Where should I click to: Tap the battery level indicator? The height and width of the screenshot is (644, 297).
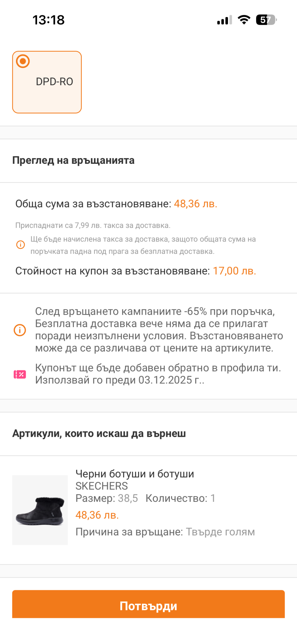pyautogui.click(x=266, y=20)
